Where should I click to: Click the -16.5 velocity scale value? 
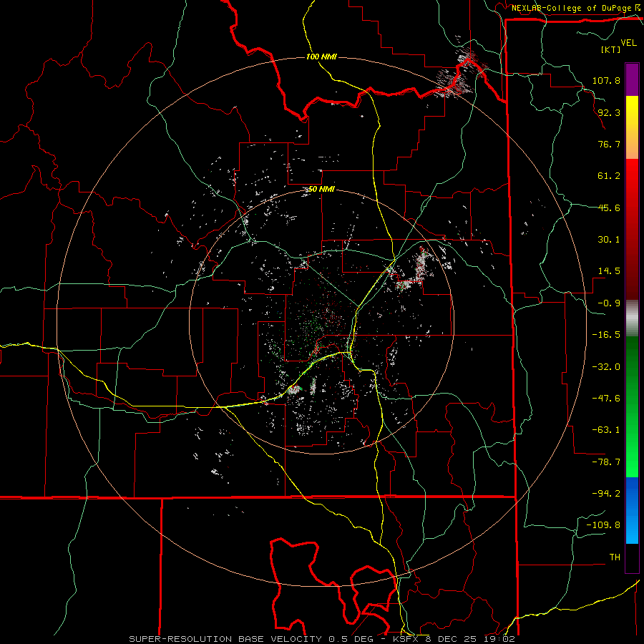click(606, 335)
